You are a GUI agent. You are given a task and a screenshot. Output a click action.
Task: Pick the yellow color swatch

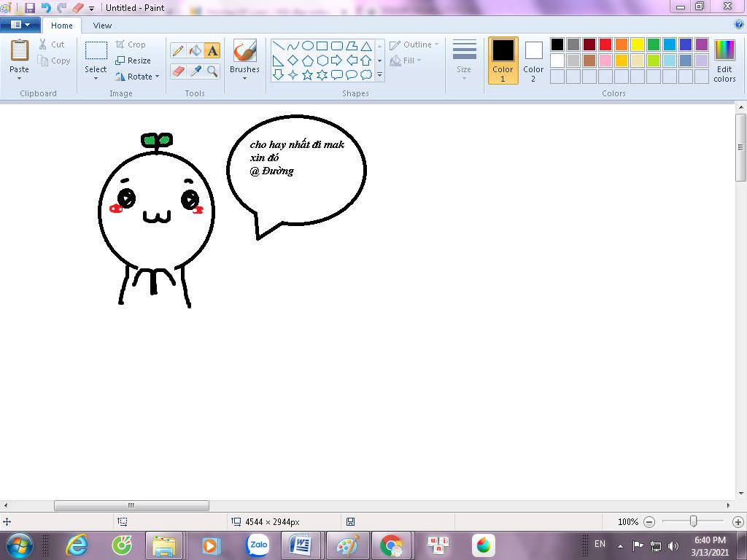tap(638, 44)
